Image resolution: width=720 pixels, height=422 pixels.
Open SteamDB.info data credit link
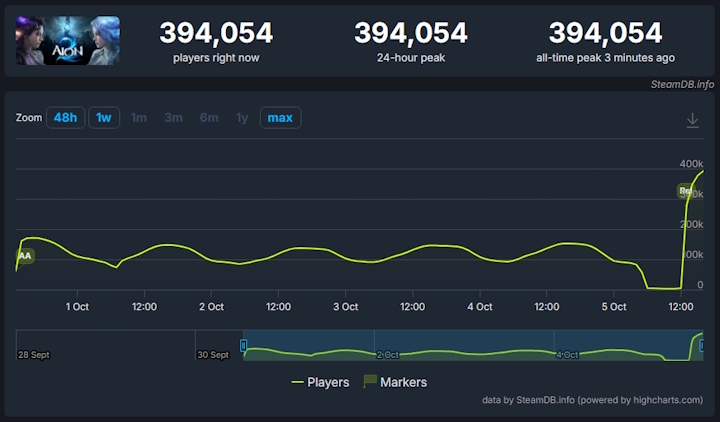click(x=592, y=400)
